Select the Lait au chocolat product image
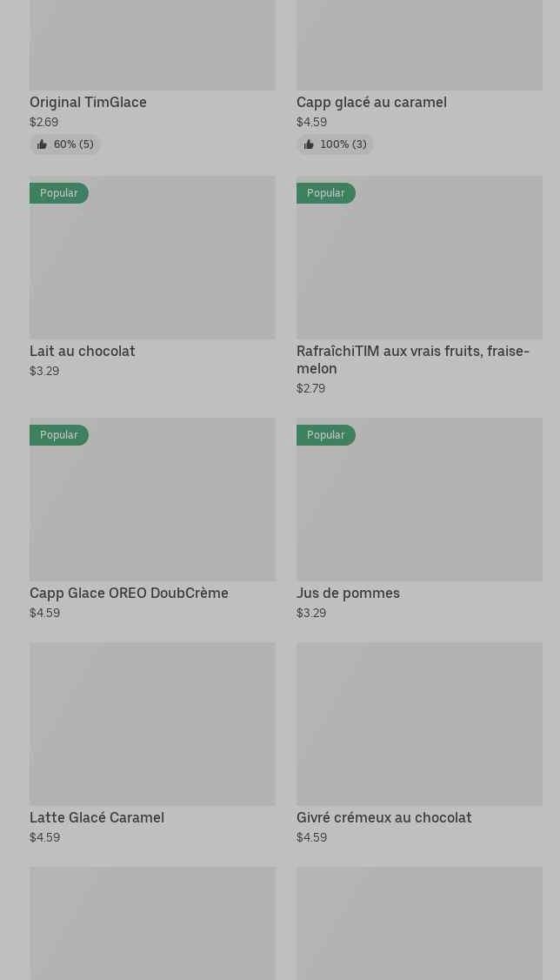 pos(152,258)
